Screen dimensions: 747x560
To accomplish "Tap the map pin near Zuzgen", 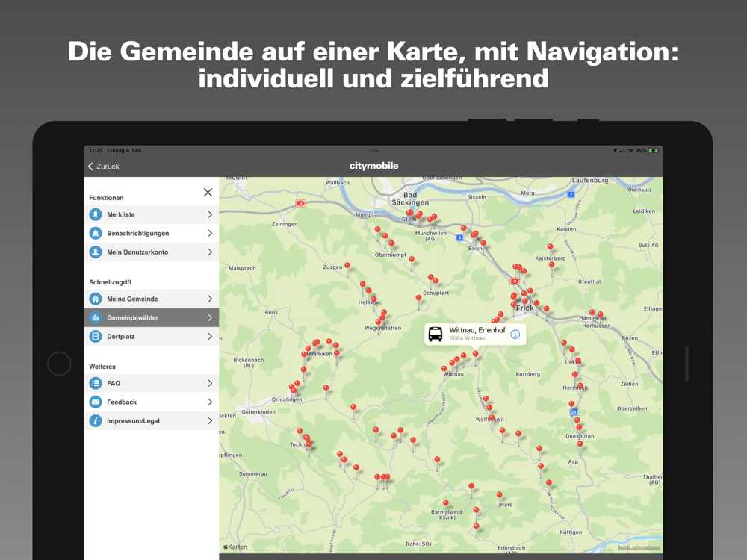I will (347, 266).
